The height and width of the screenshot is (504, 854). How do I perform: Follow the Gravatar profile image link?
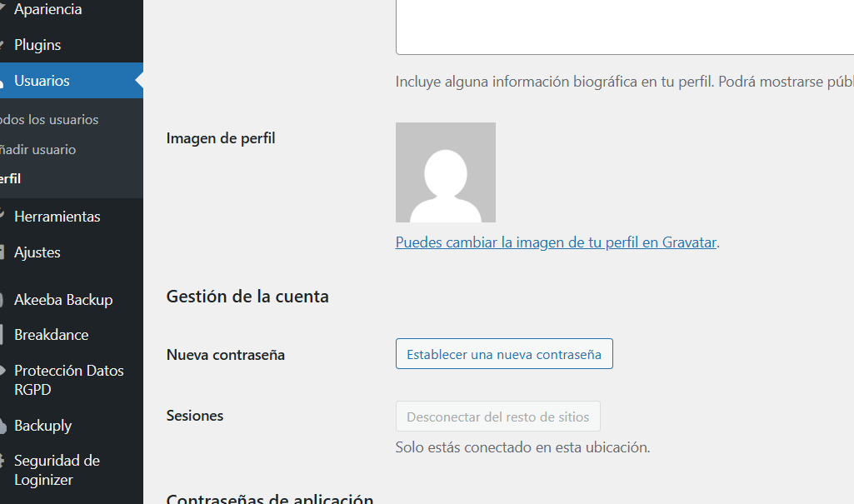click(556, 242)
